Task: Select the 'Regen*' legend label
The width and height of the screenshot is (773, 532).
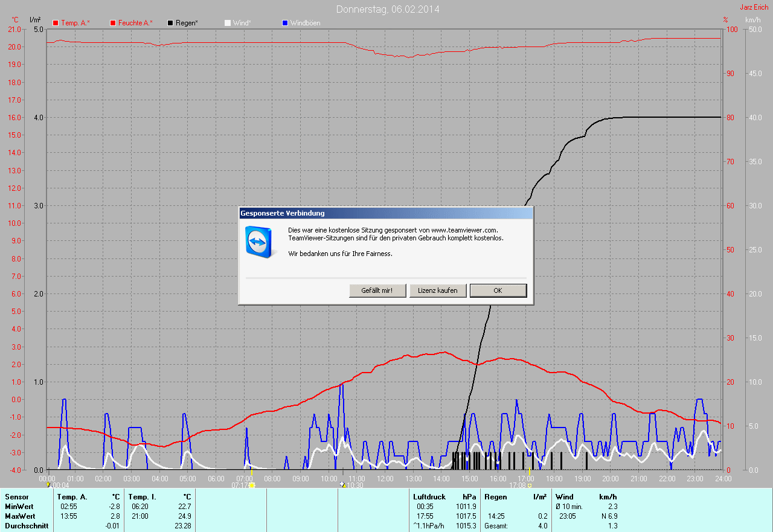Action: (187, 23)
